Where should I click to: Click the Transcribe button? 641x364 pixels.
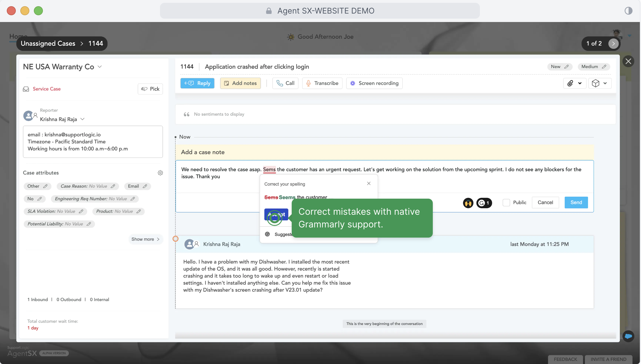click(322, 83)
